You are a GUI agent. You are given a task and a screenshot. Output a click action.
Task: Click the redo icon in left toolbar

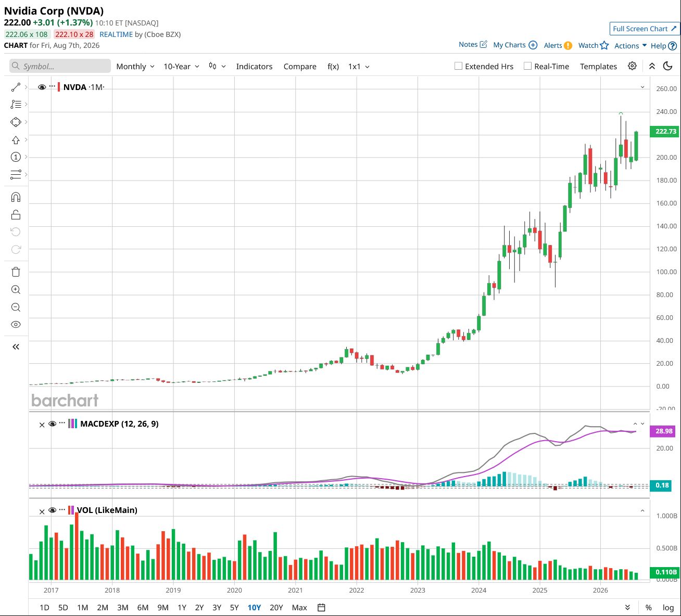[x=16, y=249]
